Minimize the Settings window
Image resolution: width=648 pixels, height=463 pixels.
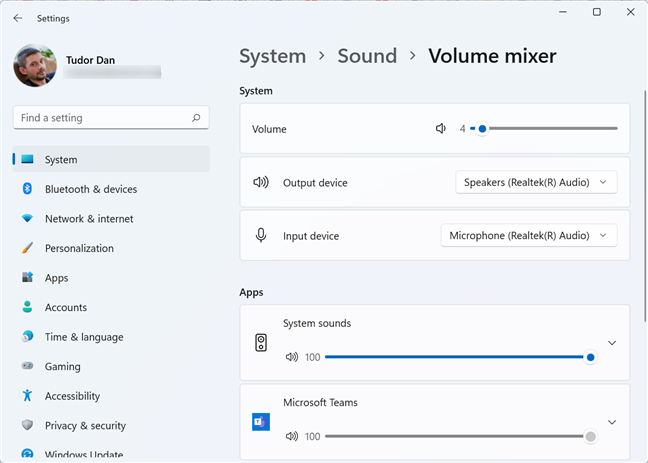tap(562, 12)
